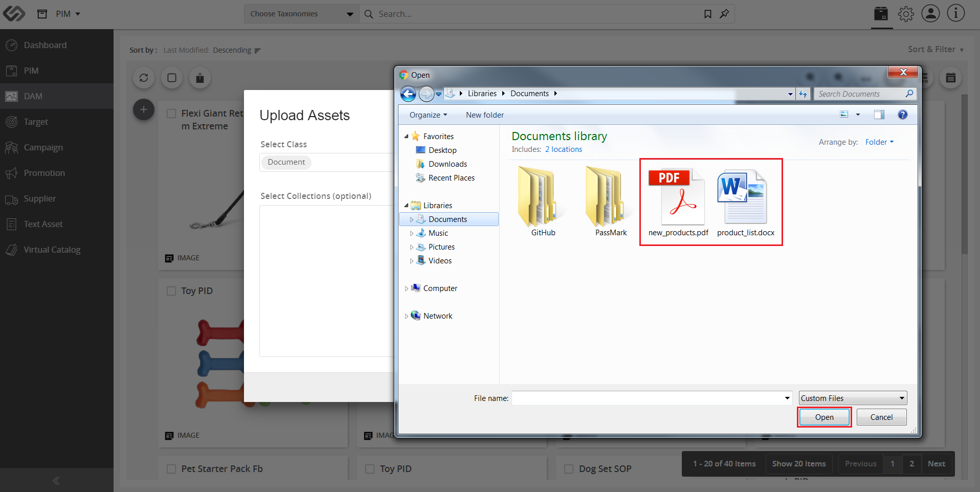Open the Choose Taxonomies dropdown
This screenshot has width=980, height=492.
301,14
